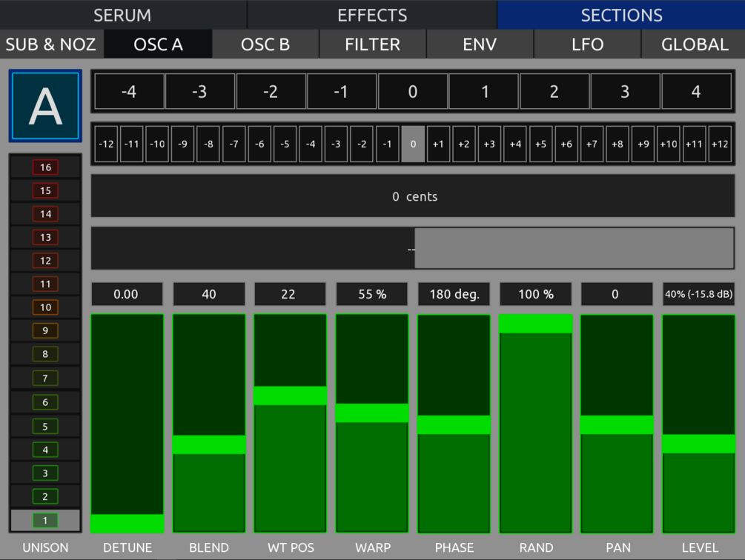Viewport: 745px width, 560px height.
Task: Set semitone to +7
Action: tap(592, 144)
